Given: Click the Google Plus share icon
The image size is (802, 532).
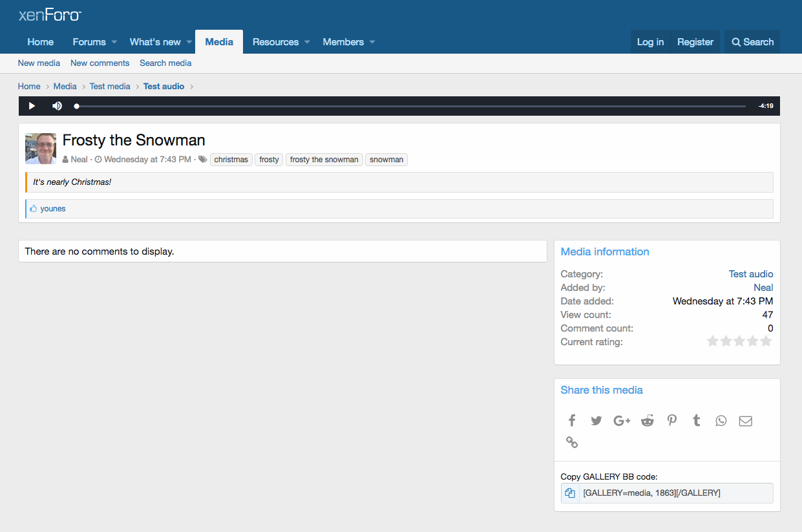Looking at the screenshot, I should 622,421.
